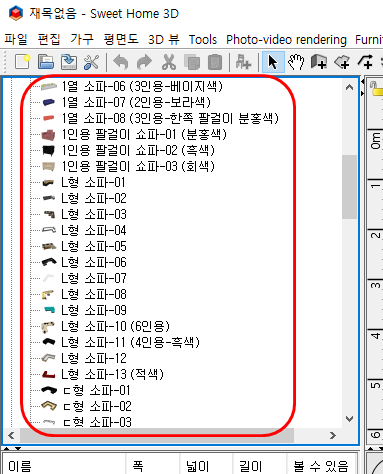Select 1열 소파-06 (3인용-베이지색)
This screenshot has width=383, height=474.
(142, 87)
